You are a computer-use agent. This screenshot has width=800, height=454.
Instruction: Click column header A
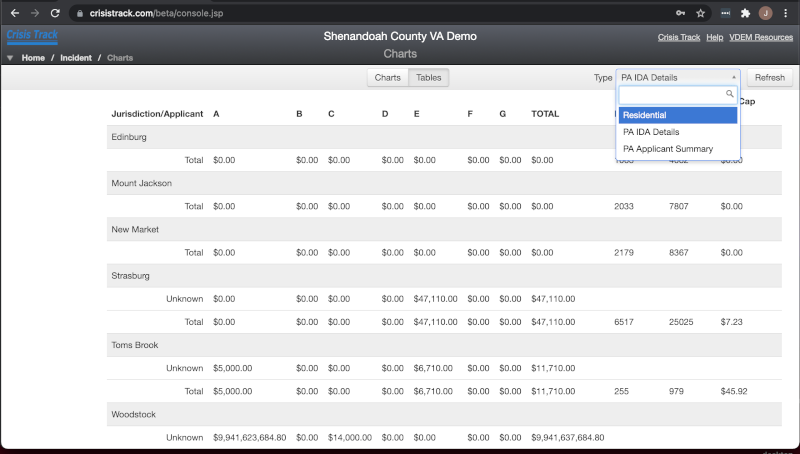(x=216, y=114)
